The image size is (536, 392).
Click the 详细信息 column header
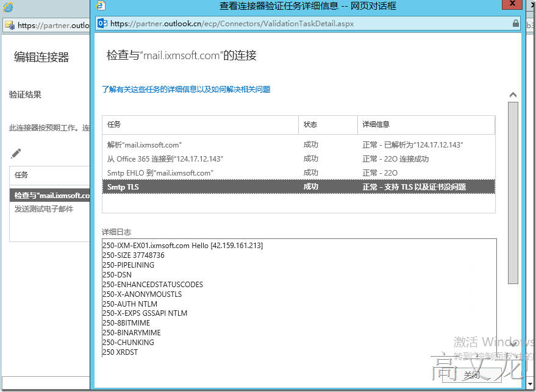pyautogui.click(x=426, y=124)
